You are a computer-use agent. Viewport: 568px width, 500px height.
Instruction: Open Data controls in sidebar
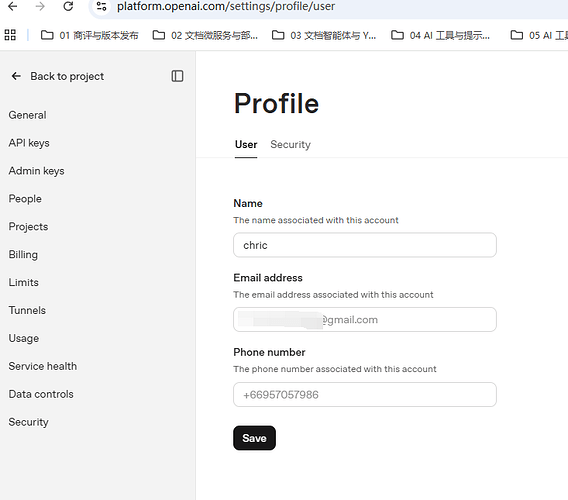pyautogui.click(x=41, y=394)
